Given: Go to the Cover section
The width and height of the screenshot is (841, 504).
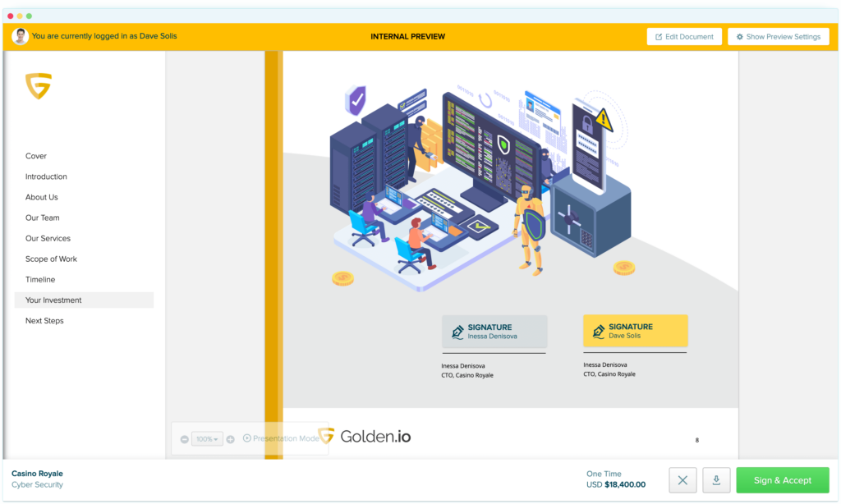Looking at the screenshot, I should click(x=36, y=156).
